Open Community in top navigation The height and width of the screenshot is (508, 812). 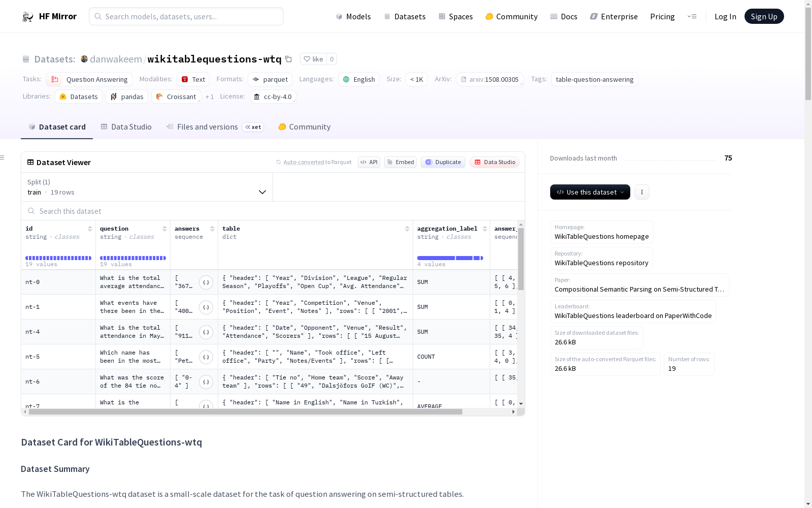512,16
